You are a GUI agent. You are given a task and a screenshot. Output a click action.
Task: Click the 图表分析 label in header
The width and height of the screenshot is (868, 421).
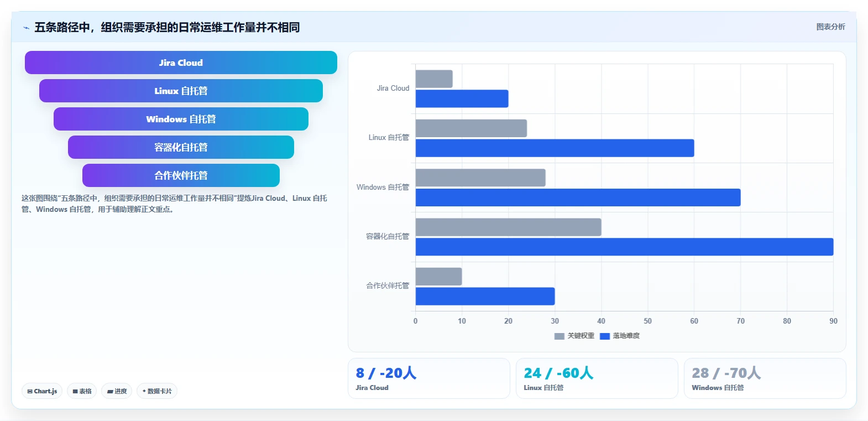click(830, 27)
